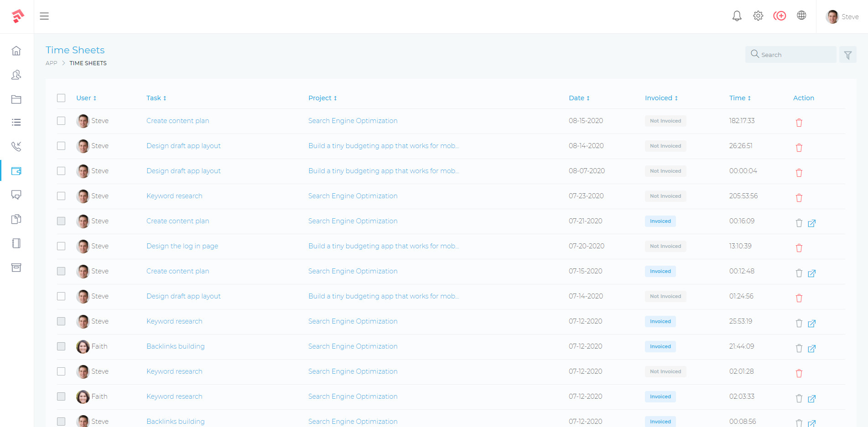Open the settings gear icon
Screen dimensions: 868x427
tap(758, 15)
